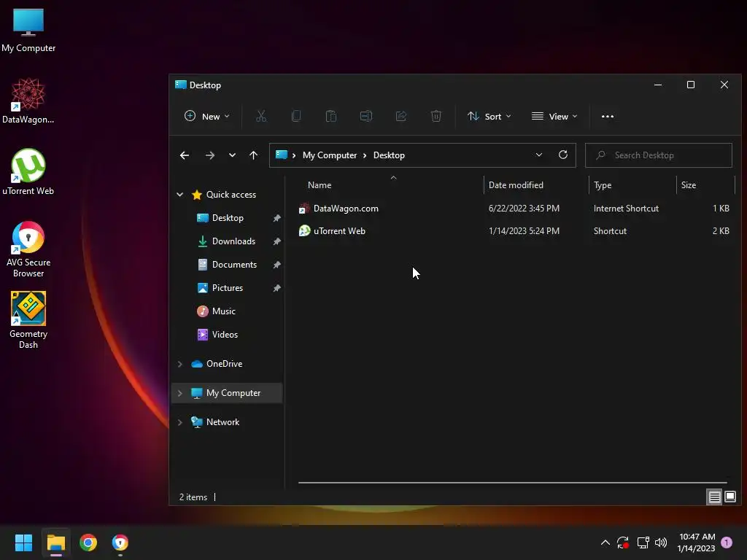Open the View options dropdown
The image size is (747, 560).
point(554,116)
